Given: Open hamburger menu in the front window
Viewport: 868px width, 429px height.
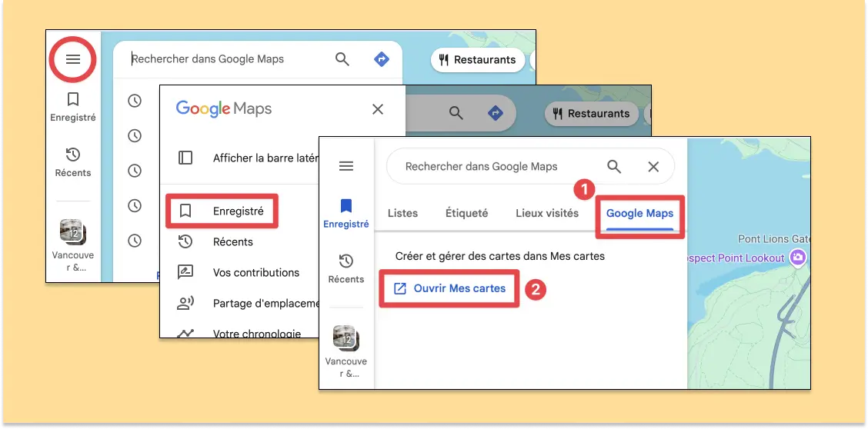Looking at the screenshot, I should click(346, 166).
